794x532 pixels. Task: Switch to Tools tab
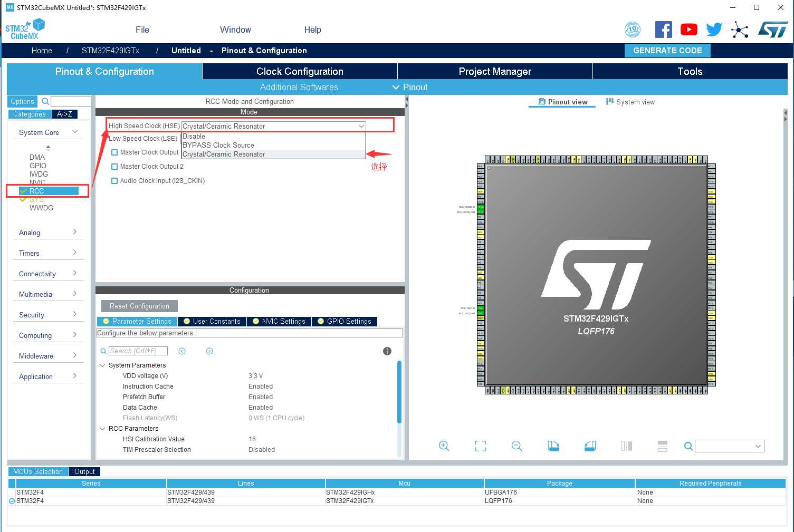(x=690, y=71)
